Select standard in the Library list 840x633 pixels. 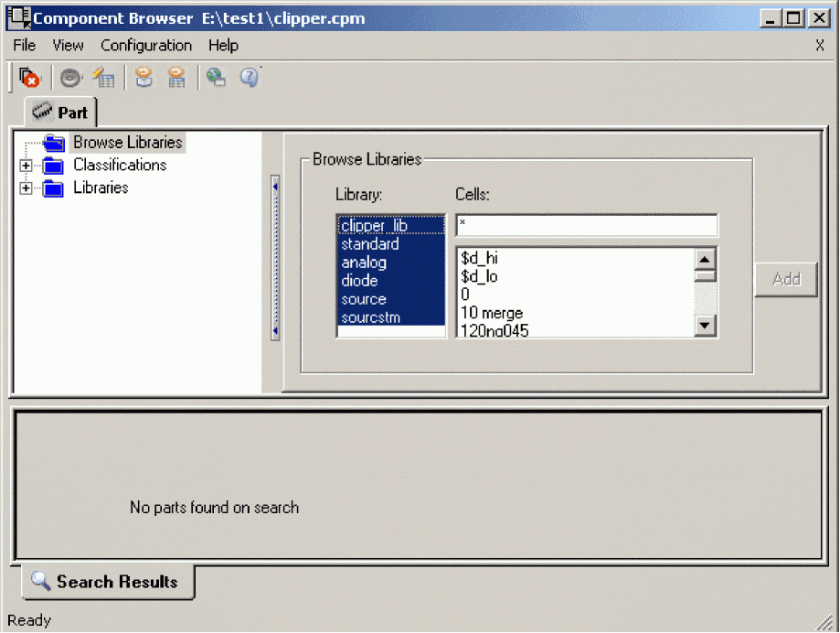click(391, 244)
